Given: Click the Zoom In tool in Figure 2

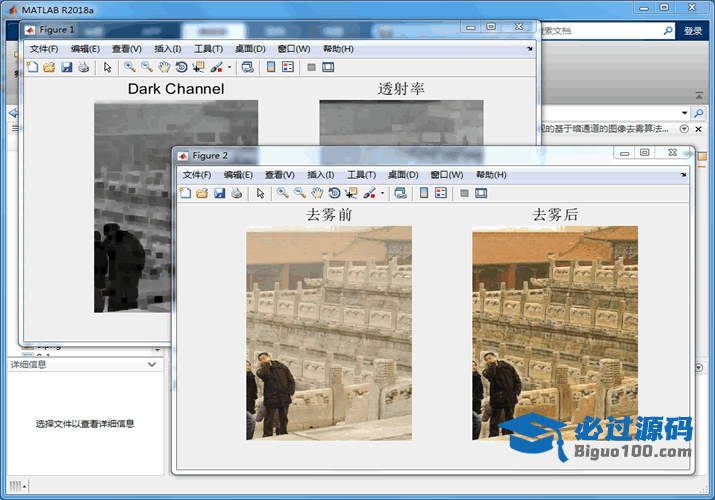Looking at the screenshot, I should tap(283, 193).
